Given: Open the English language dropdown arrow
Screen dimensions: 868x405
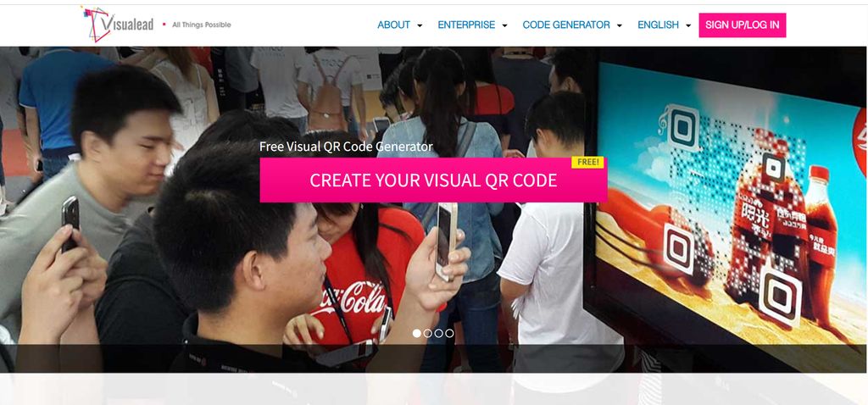Looking at the screenshot, I should point(688,25).
